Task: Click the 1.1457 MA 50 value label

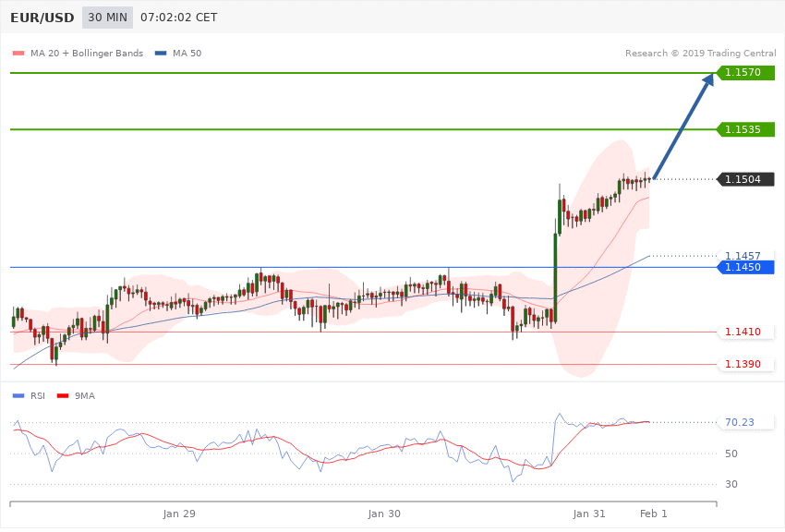Action: pos(743,255)
